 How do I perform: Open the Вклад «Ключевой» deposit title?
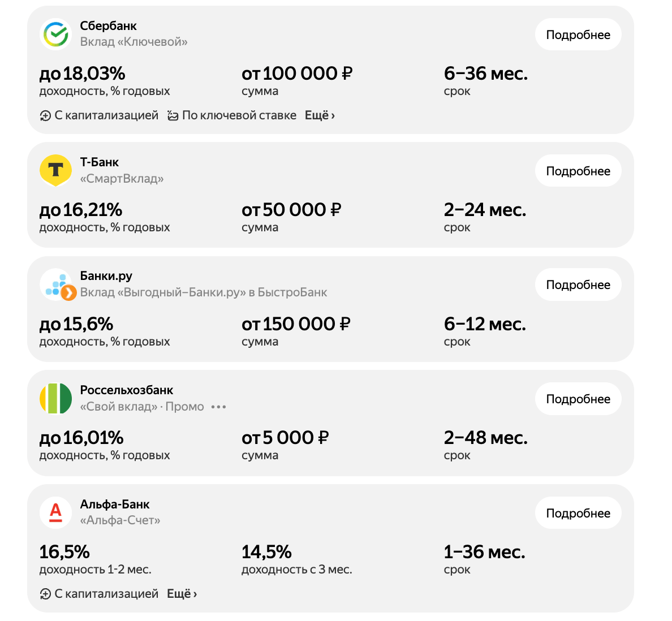pos(133,42)
